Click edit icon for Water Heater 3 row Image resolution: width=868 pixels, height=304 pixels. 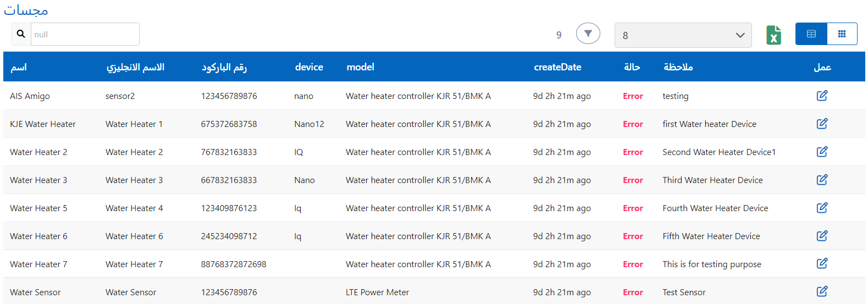point(822,180)
